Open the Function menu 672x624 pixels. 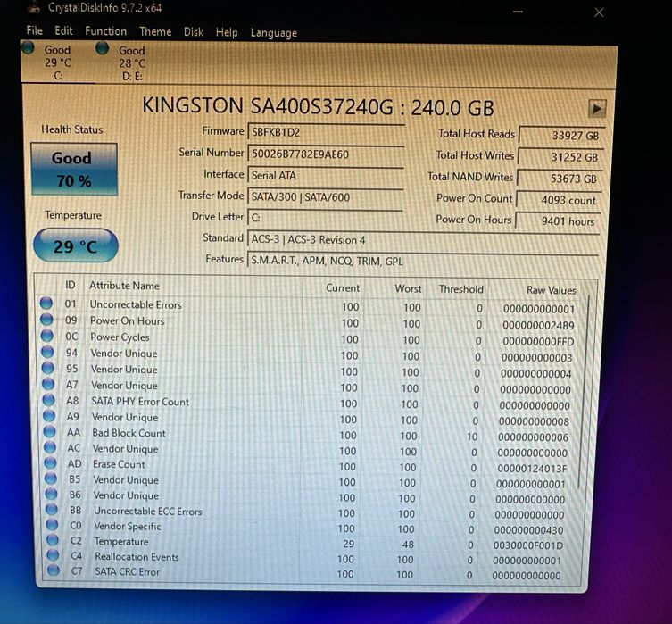click(x=105, y=31)
